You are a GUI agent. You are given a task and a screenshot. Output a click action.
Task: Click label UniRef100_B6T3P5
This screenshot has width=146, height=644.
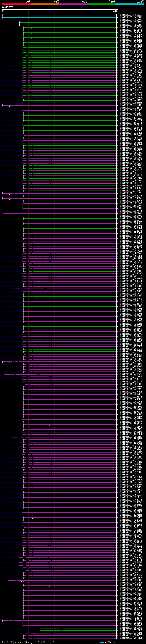(131, 362)
